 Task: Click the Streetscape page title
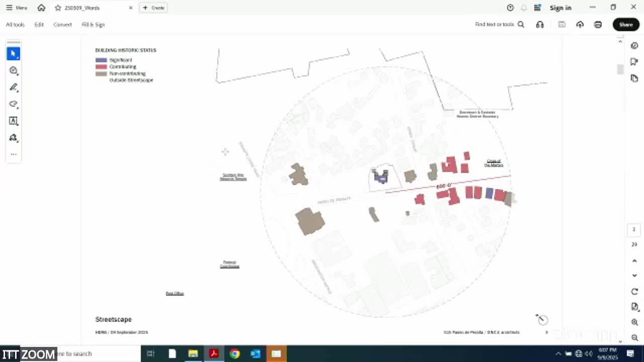click(x=113, y=319)
